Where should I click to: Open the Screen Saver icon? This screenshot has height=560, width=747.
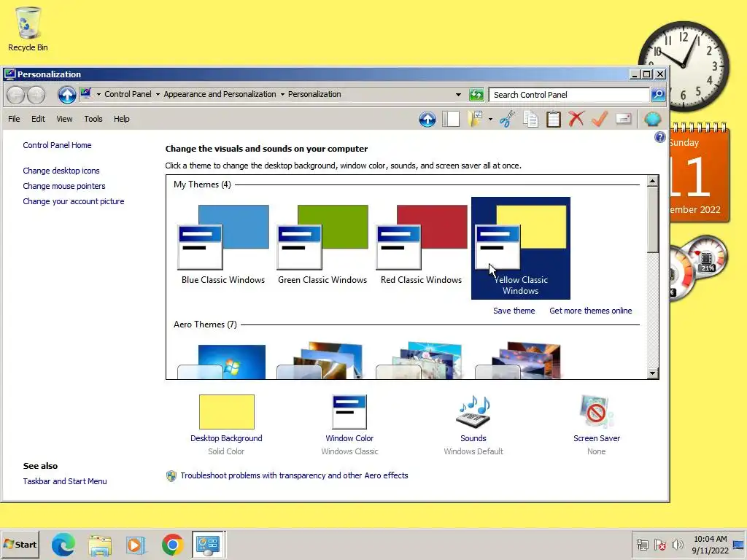597,412
